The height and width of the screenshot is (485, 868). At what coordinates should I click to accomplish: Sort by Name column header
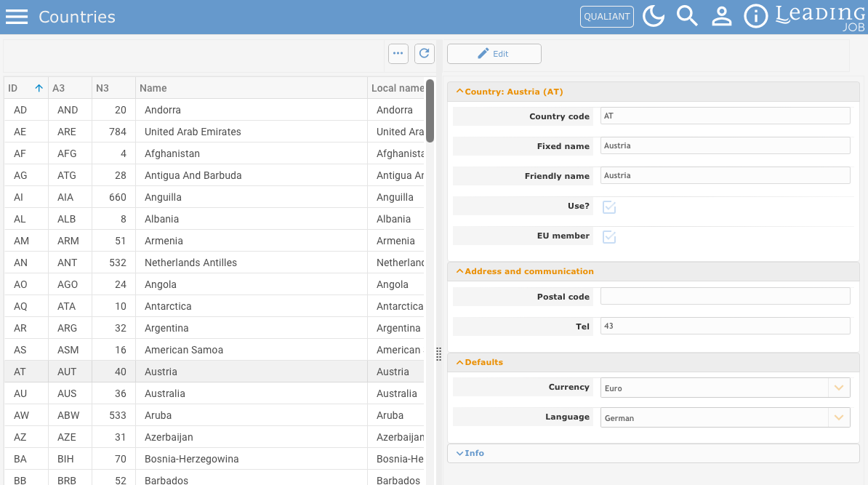pos(252,88)
